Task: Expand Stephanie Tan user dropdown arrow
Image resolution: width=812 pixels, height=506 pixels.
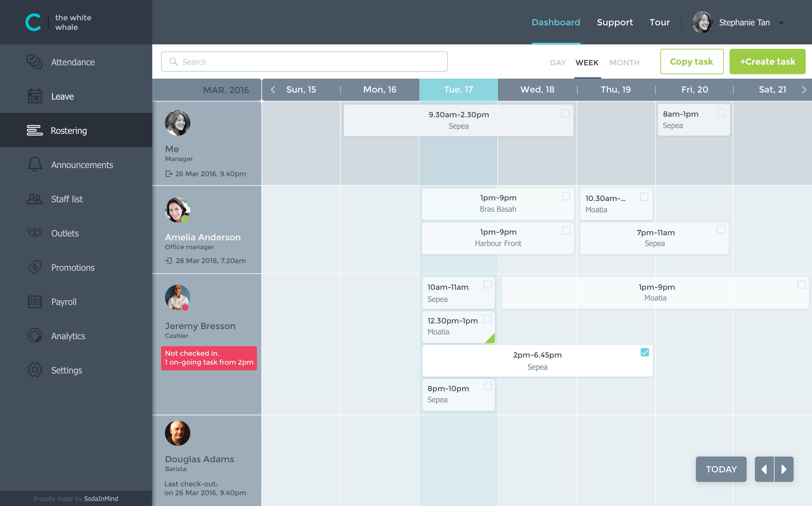Action: [x=781, y=23]
